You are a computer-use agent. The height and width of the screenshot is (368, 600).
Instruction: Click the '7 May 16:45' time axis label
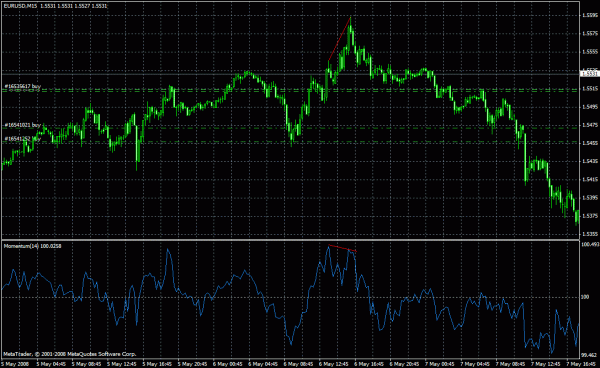pos(582,364)
